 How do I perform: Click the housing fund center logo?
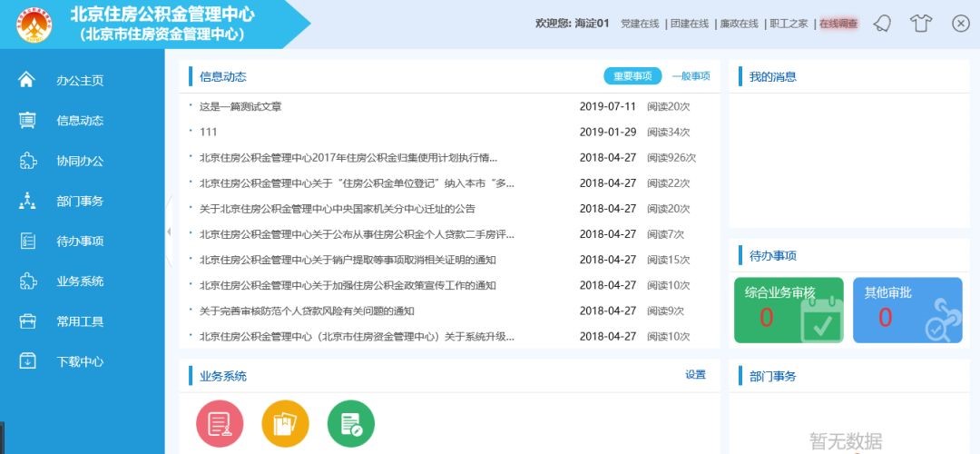coord(34,25)
